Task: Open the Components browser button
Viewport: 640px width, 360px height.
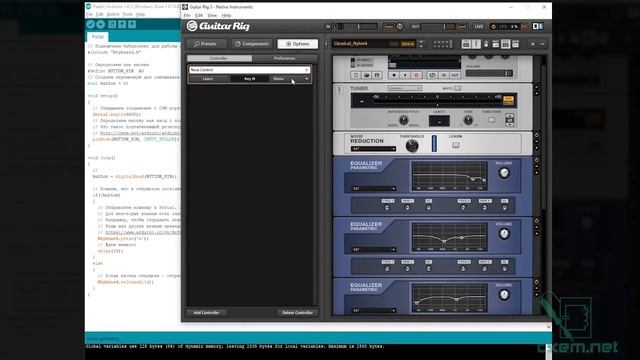Action: coord(252,44)
